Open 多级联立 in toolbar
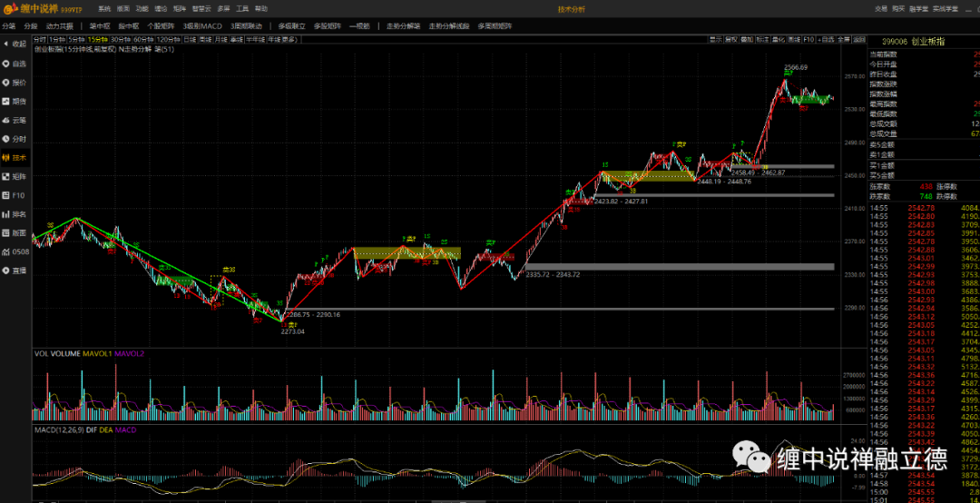 point(292,26)
